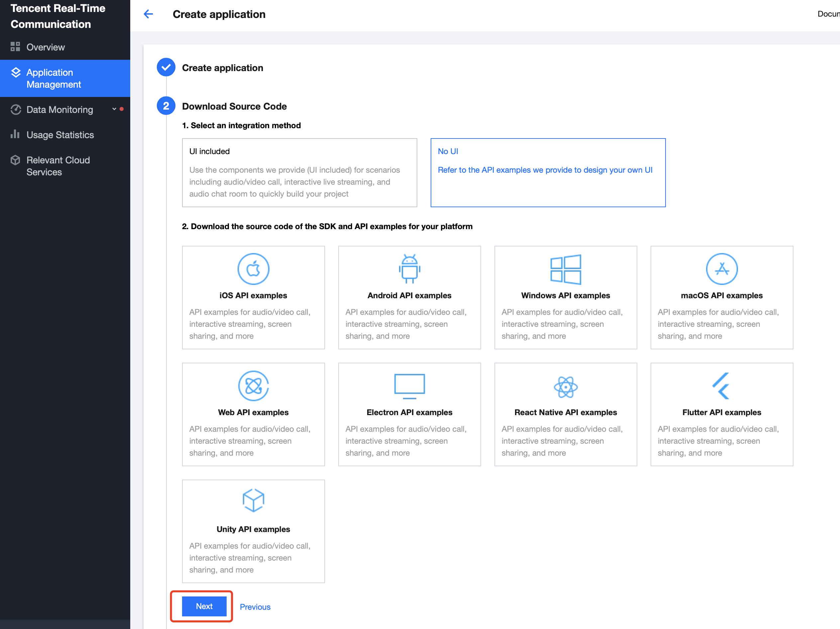Expand the Data Monitoring chevron
Image resolution: width=840 pixels, height=629 pixels.
(x=114, y=109)
